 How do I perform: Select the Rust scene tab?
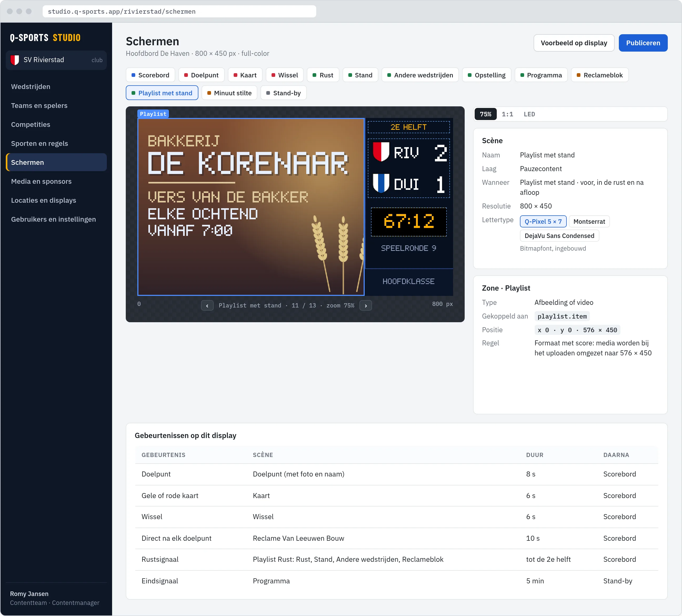(323, 75)
